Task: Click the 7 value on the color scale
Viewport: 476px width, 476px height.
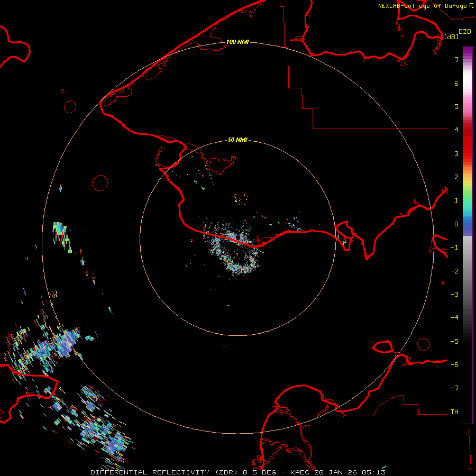Action: coord(456,59)
